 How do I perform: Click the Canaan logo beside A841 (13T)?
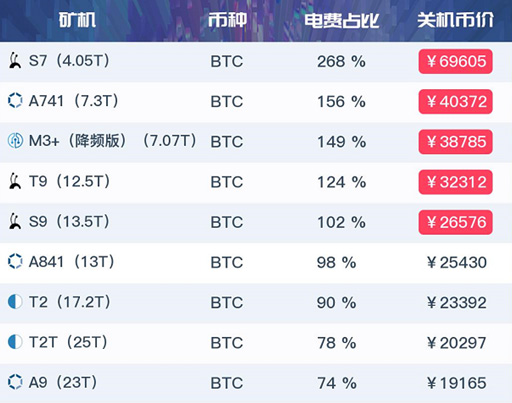pyautogui.click(x=15, y=261)
